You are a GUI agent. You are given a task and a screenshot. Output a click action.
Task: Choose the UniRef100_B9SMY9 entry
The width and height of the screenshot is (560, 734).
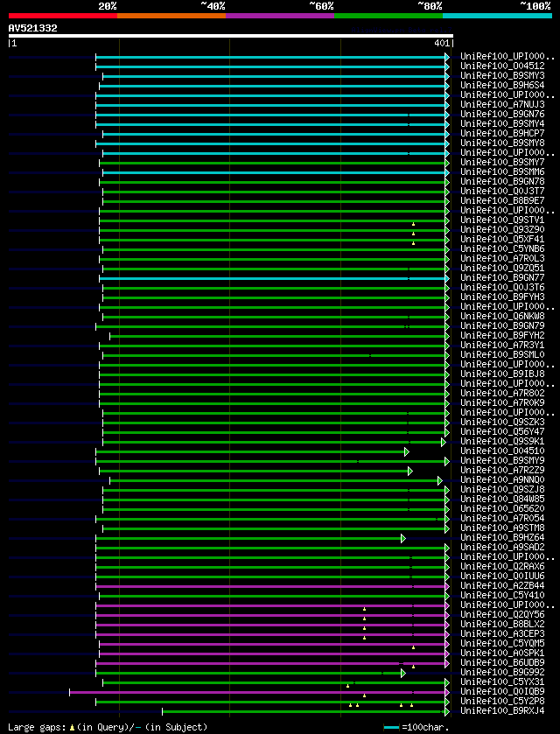[502, 460]
